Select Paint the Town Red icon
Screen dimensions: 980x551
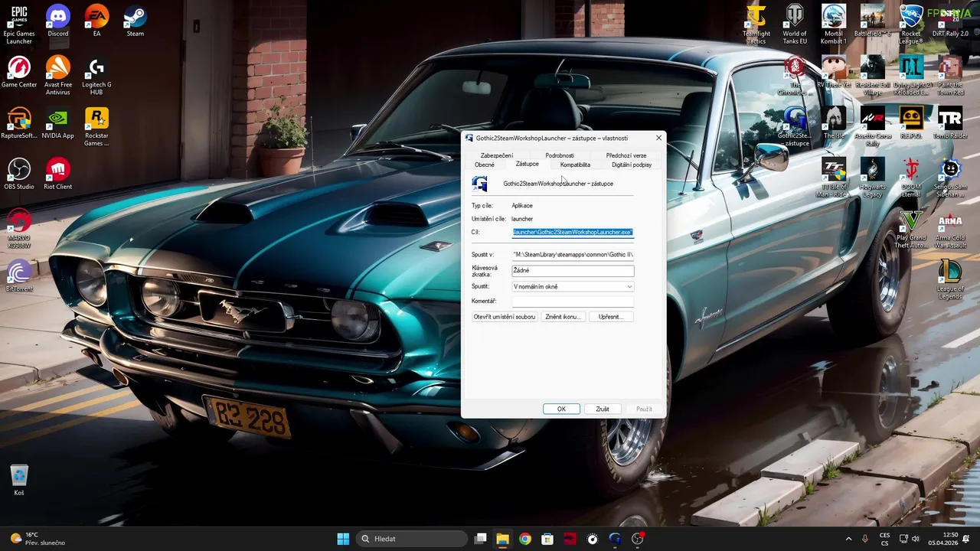click(x=950, y=76)
